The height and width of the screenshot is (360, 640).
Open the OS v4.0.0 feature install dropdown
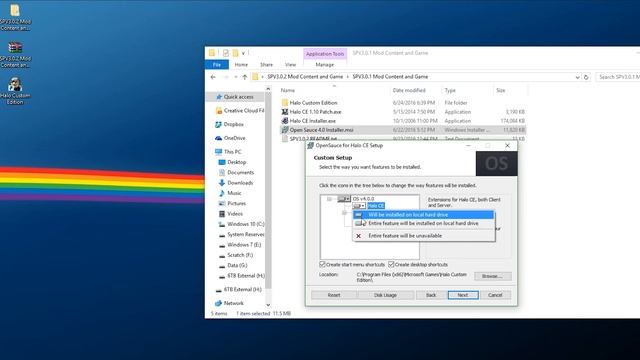(x=344, y=199)
